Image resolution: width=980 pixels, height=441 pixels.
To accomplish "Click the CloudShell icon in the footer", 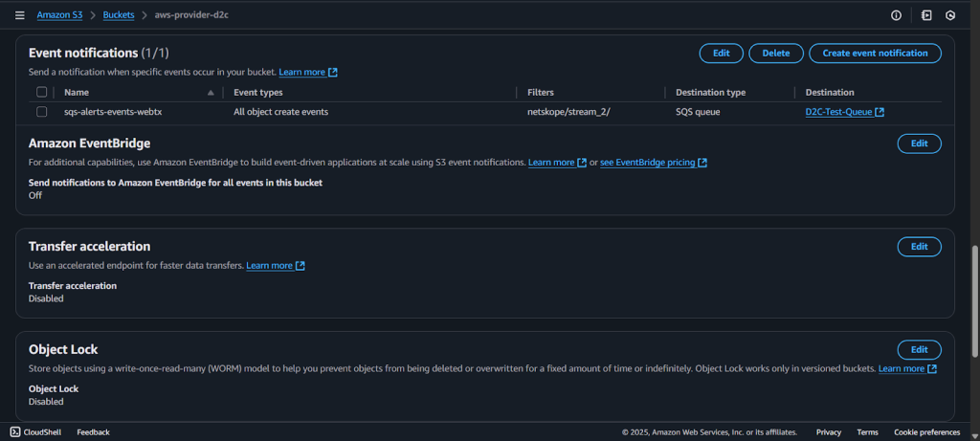I will (15, 431).
